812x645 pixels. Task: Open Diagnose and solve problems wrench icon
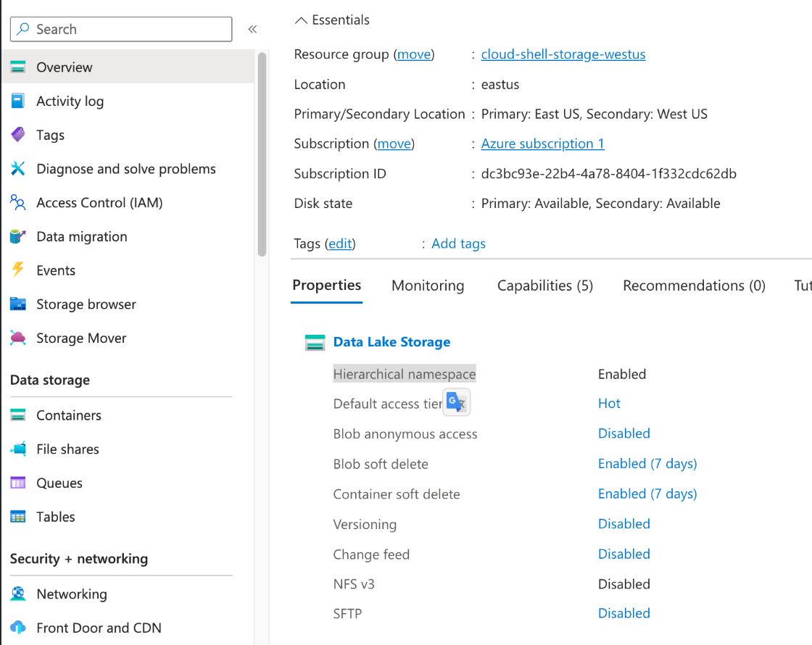tap(18, 169)
